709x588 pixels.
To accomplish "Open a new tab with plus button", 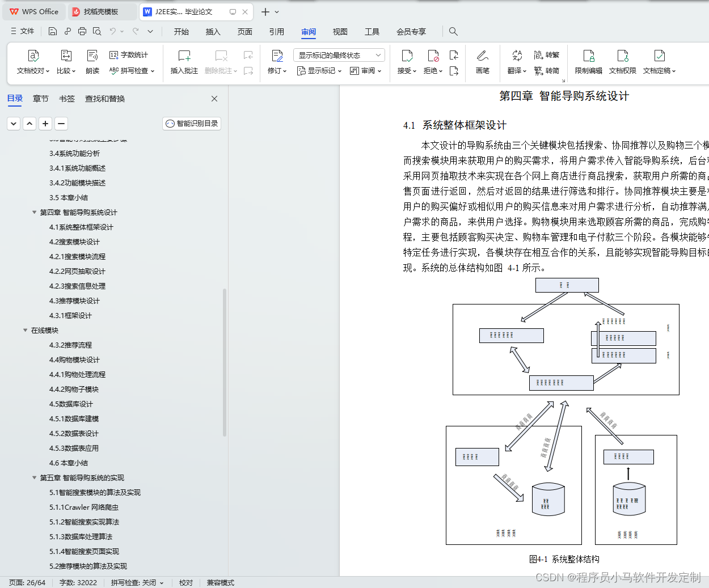I will 265,11.
